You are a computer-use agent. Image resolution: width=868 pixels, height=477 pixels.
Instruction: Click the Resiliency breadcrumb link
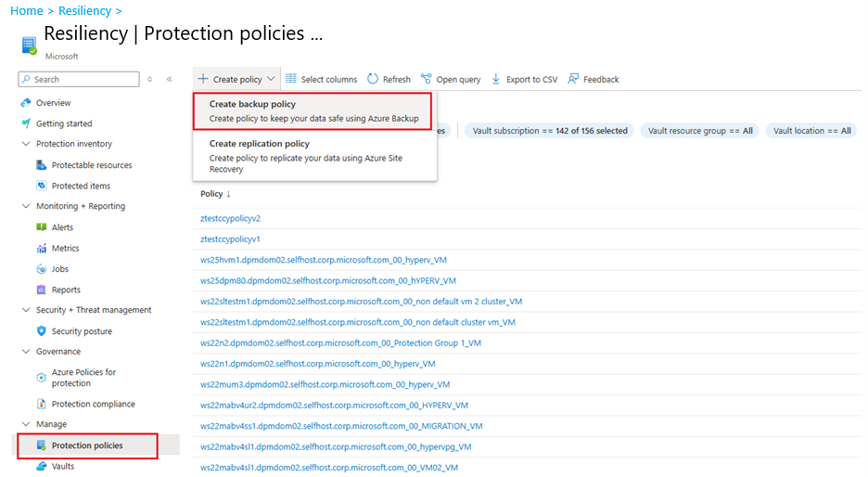coord(84,11)
